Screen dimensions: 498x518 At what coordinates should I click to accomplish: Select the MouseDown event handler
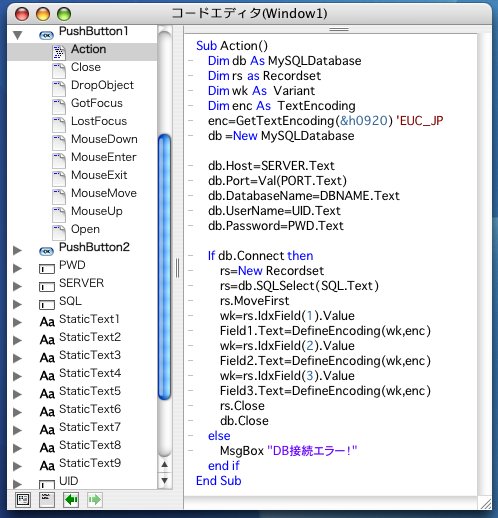coord(104,139)
